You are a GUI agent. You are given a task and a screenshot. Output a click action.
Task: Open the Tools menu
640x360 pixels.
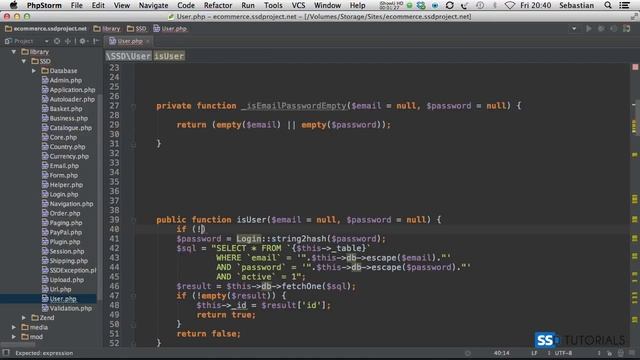click(273, 5)
